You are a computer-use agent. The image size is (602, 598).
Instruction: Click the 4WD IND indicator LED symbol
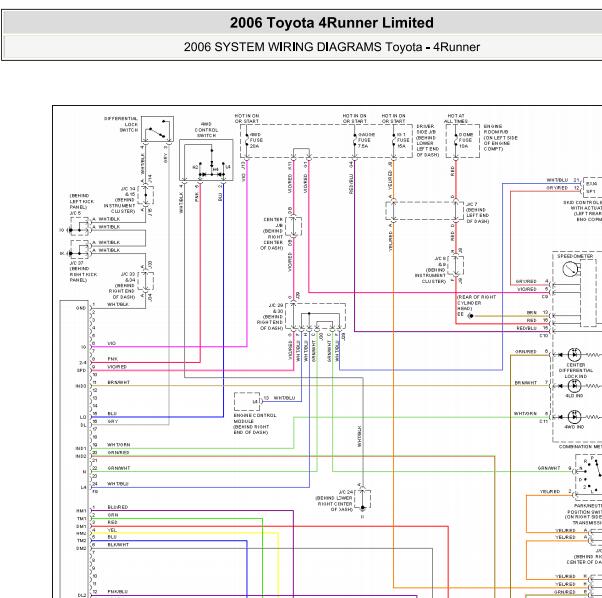pyautogui.click(x=574, y=417)
